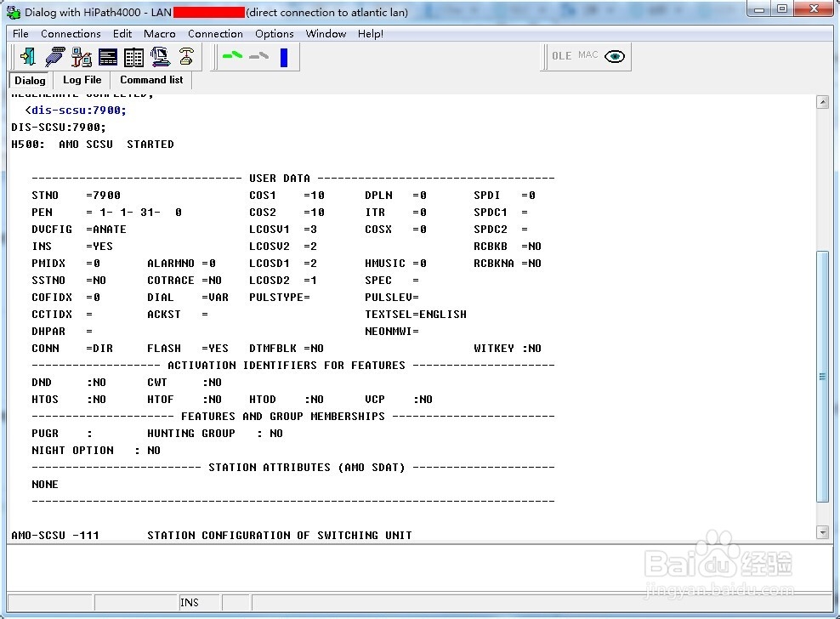Click the DIAL =VAR entry
The image size is (840, 619).
tap(188, 298)
